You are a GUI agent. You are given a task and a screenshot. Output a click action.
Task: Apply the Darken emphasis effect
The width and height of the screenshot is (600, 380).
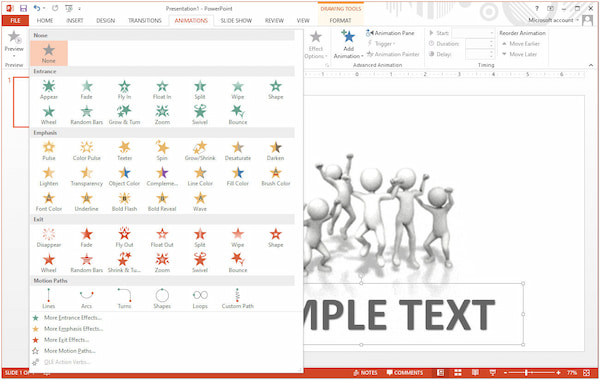(276, 151)
